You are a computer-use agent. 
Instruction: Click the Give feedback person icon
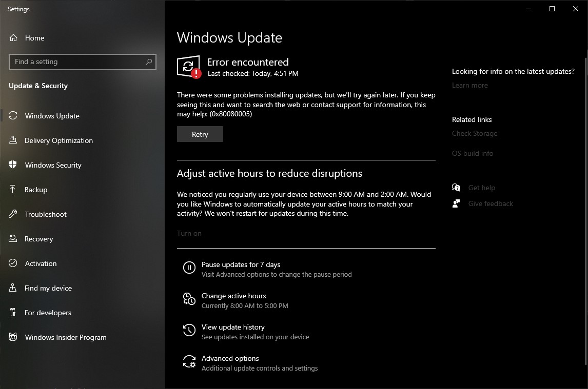(456, 203)
